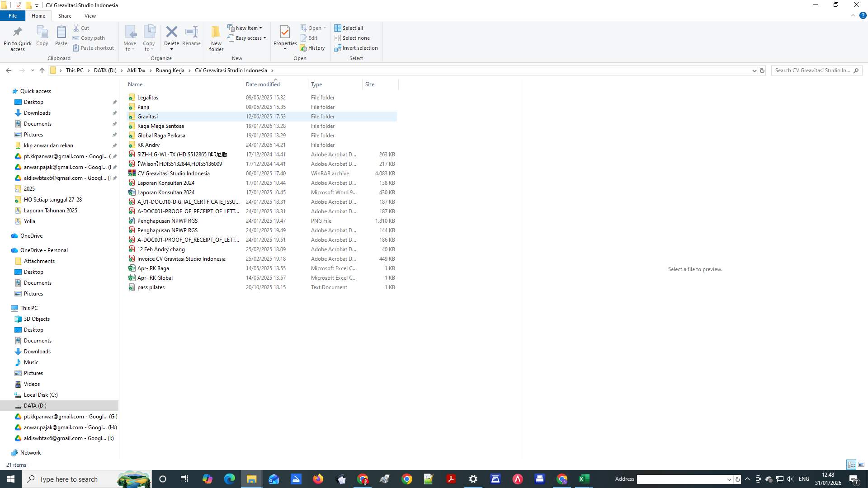Open the Easy access dropdown menu
Screen dimensions: 868x488
pos(247,38)
